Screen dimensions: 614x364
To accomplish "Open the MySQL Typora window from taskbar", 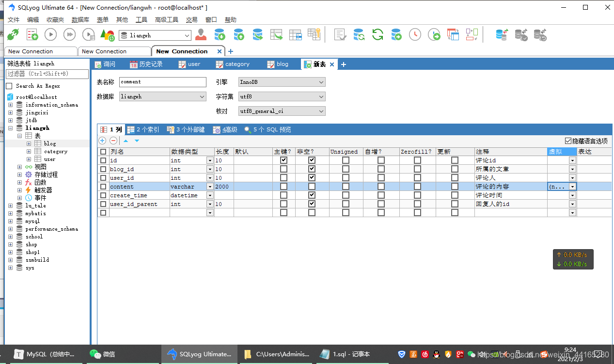I will click(45, 354).
